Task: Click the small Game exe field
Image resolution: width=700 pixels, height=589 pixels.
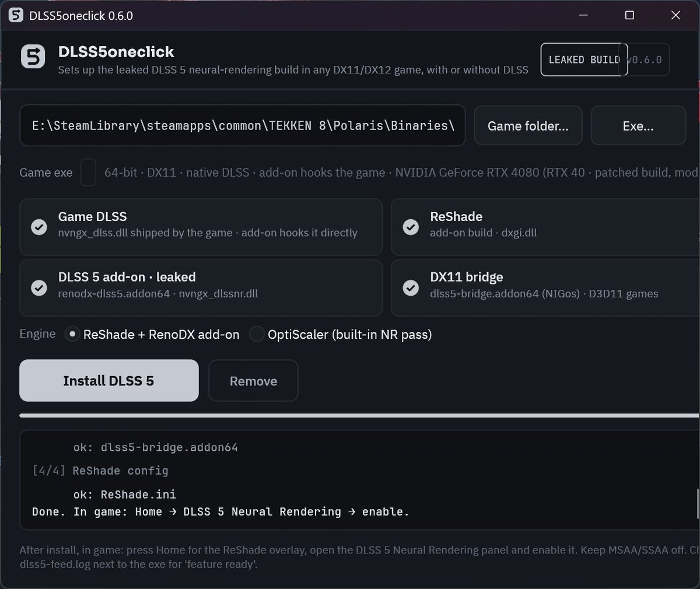Action: click(x=88, y=172)
